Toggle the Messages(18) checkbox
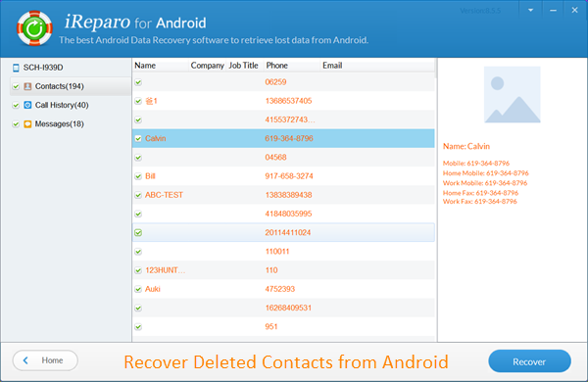The image size is (588, 382). (16, 124)
